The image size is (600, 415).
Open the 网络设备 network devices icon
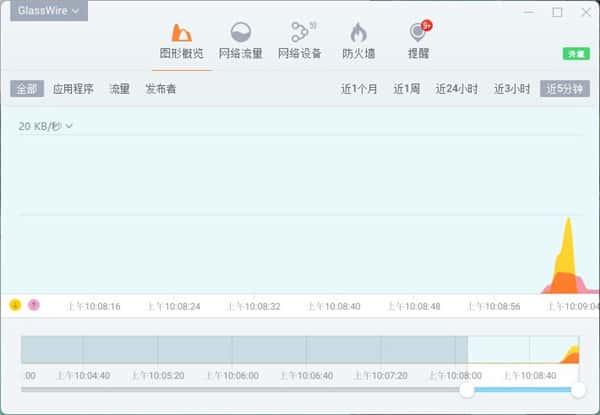[299, 33]
